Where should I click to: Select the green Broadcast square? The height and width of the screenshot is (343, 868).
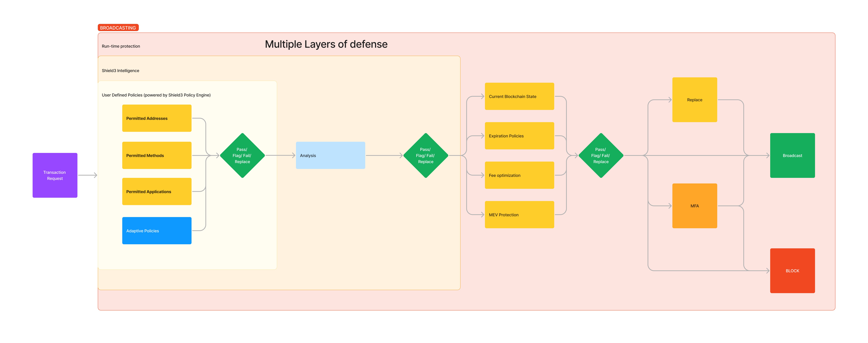(x=792, y=155)
